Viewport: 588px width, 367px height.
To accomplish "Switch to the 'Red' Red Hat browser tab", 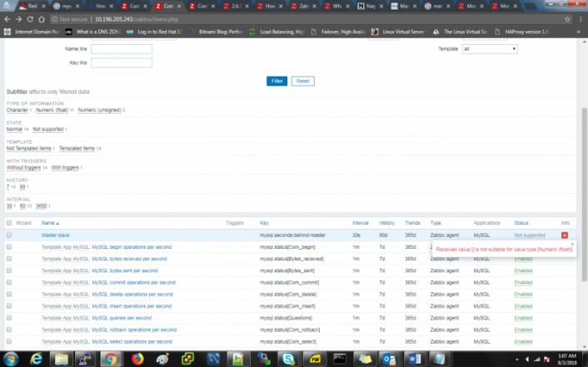I will pos(32,6).
